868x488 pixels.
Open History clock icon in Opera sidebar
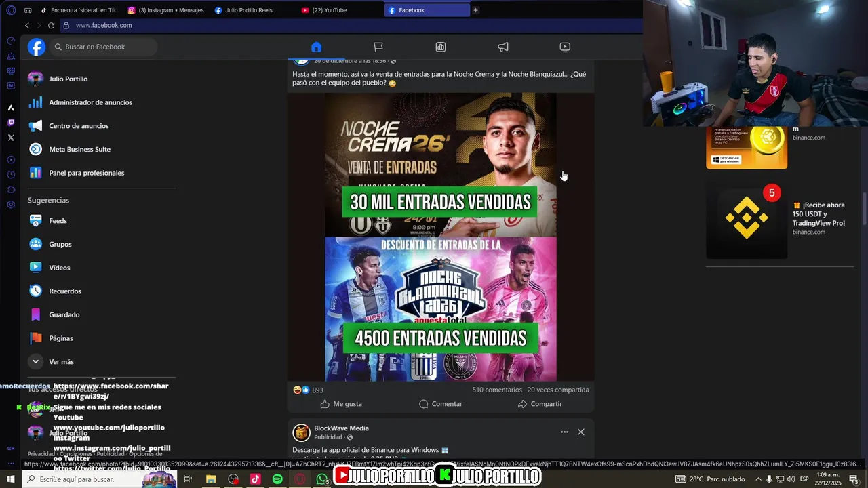[11, 175]
